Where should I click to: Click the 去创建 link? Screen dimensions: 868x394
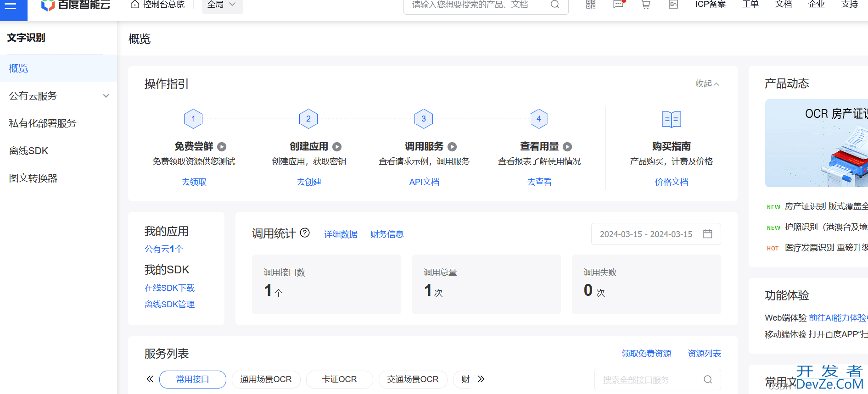(309, 182)
